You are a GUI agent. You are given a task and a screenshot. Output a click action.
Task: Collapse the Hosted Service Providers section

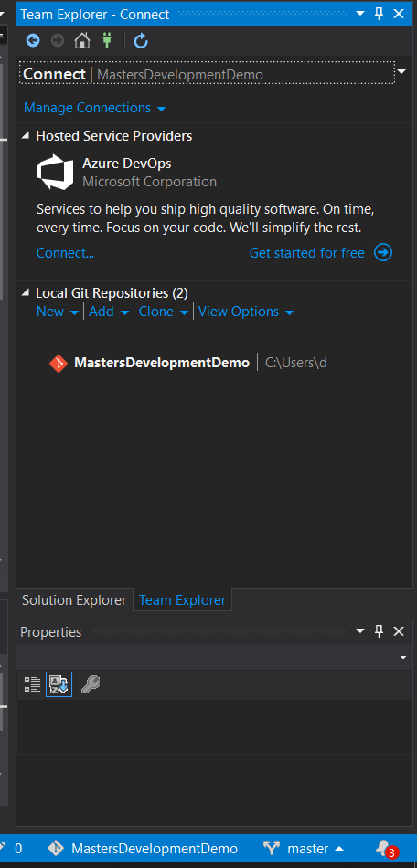coord(26,135)
